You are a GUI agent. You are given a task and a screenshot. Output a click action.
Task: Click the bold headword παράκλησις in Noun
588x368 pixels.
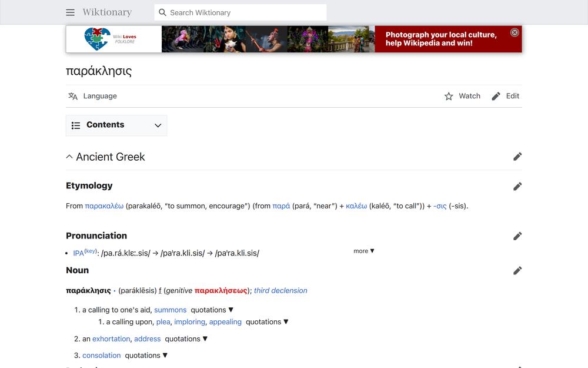click(89, 291)
